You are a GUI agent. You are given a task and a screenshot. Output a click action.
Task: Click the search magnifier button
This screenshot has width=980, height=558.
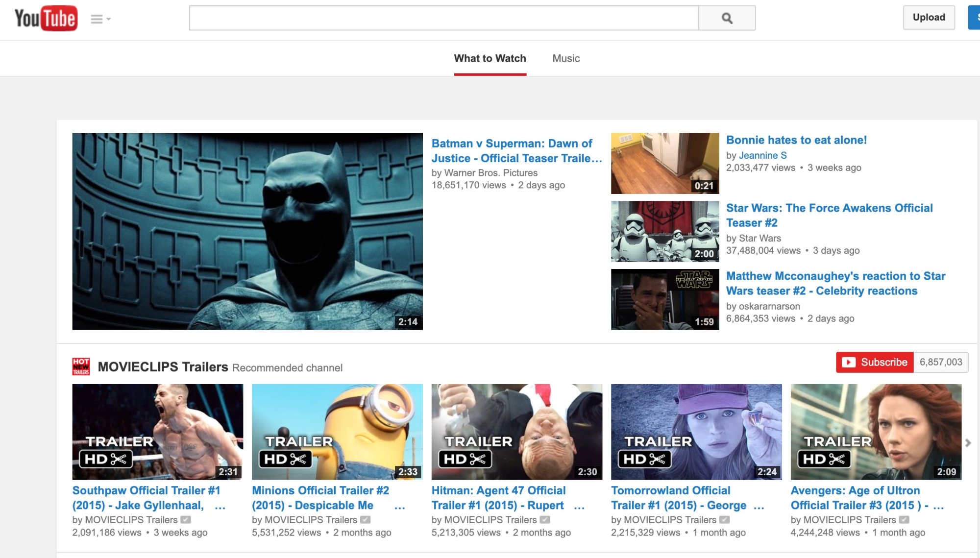point(727,18)
